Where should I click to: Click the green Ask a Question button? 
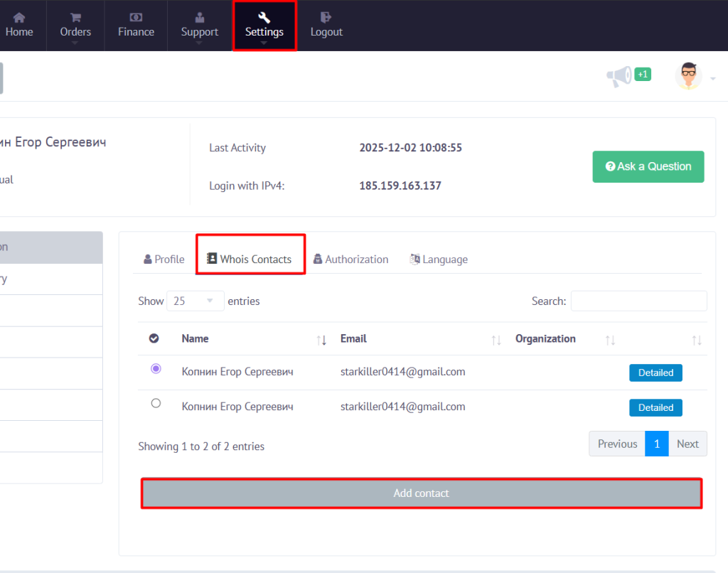tap(648, 166)
